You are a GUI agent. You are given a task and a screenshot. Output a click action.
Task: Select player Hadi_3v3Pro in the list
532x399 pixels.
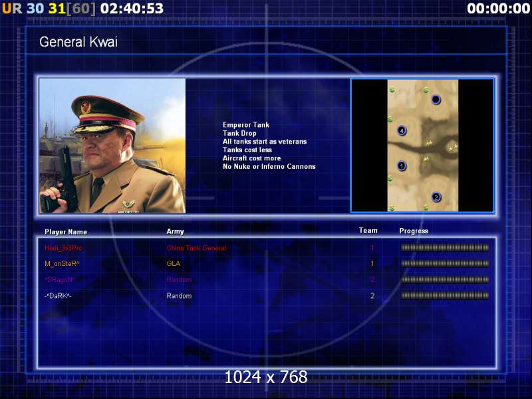(63, 248)
